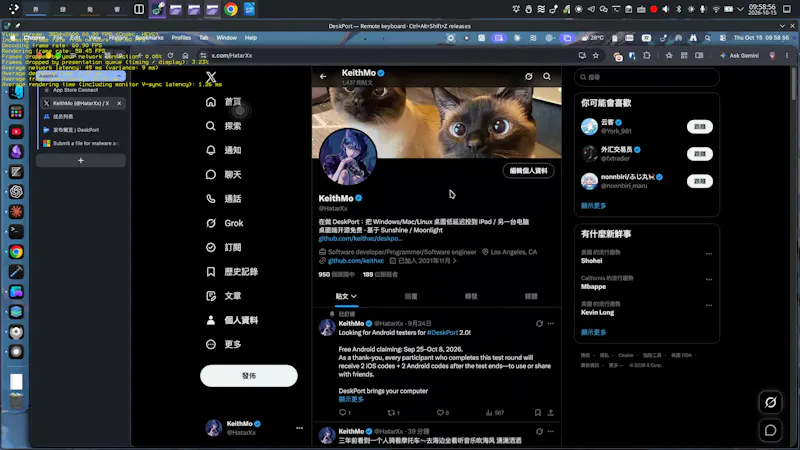View analytics of pinned post
Image resolution: width=800 pixels, height=450 pixels.
(494, 413)
